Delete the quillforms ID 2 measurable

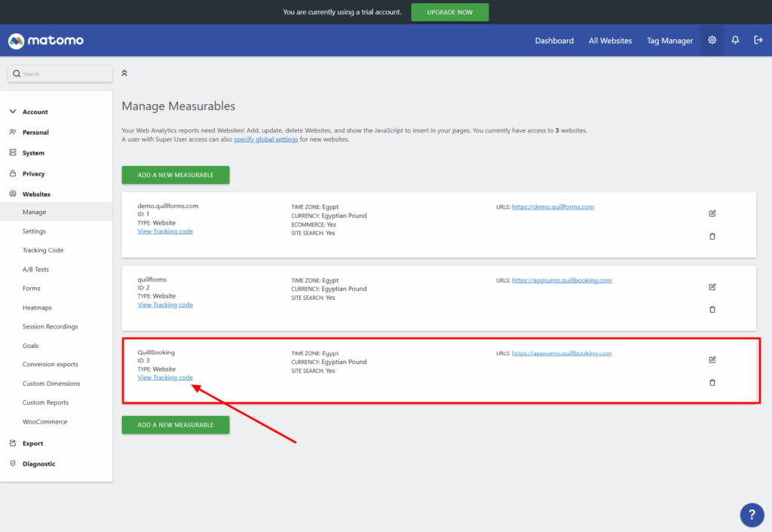[x=712, y=310]
